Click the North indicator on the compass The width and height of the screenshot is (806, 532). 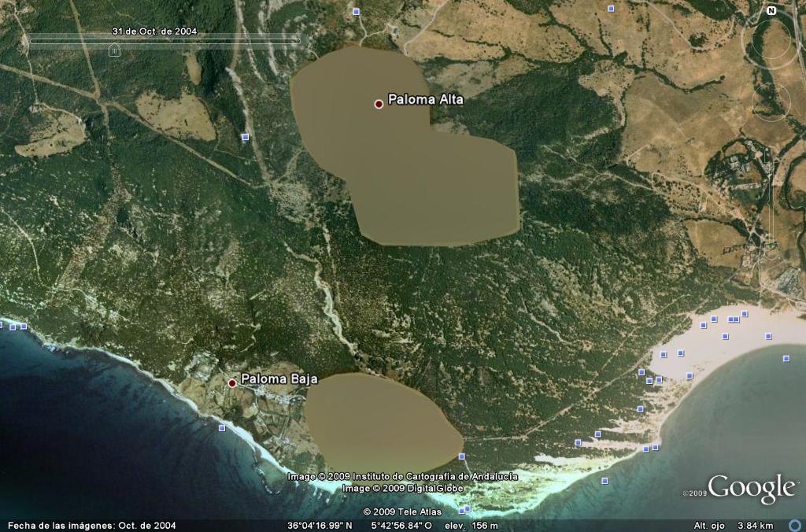tap(771, 11)
